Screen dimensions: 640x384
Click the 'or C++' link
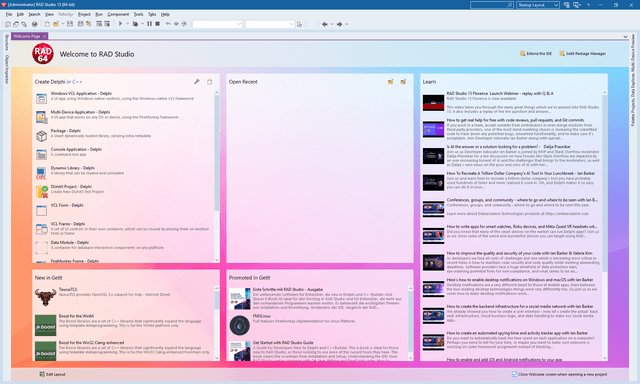tap(74, 82)
